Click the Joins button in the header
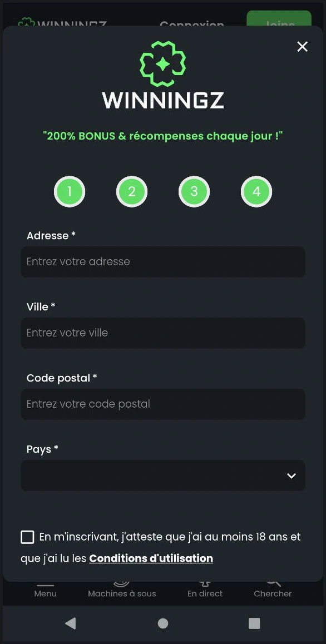Viewport: 326px width, 644px height. pyautogui.click(x=279, y=24)
